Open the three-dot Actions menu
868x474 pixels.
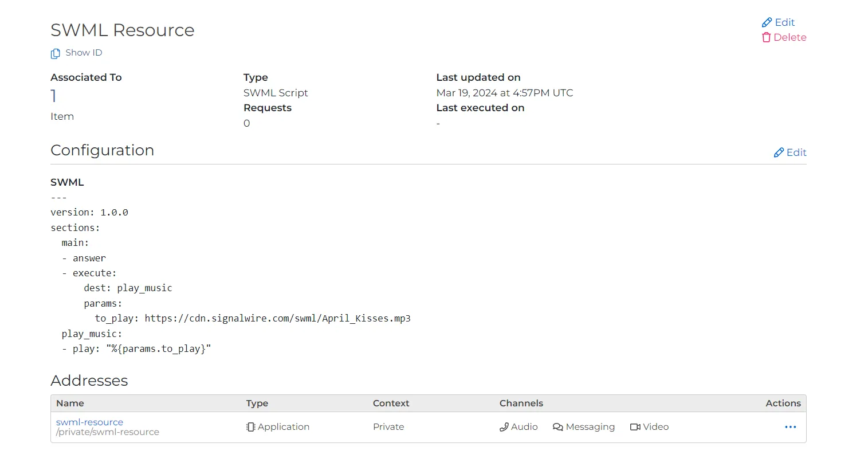tap(790, 427)
